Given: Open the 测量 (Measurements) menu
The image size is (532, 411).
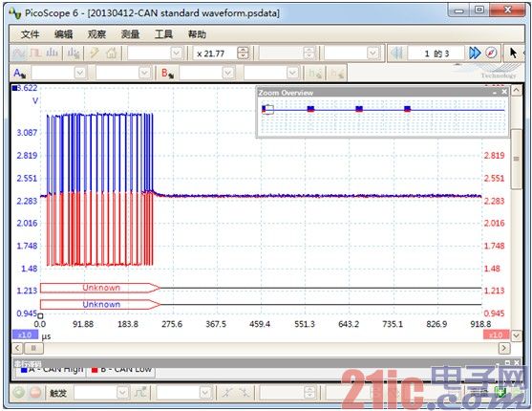Looking at the screenshot, I should 130,34.
